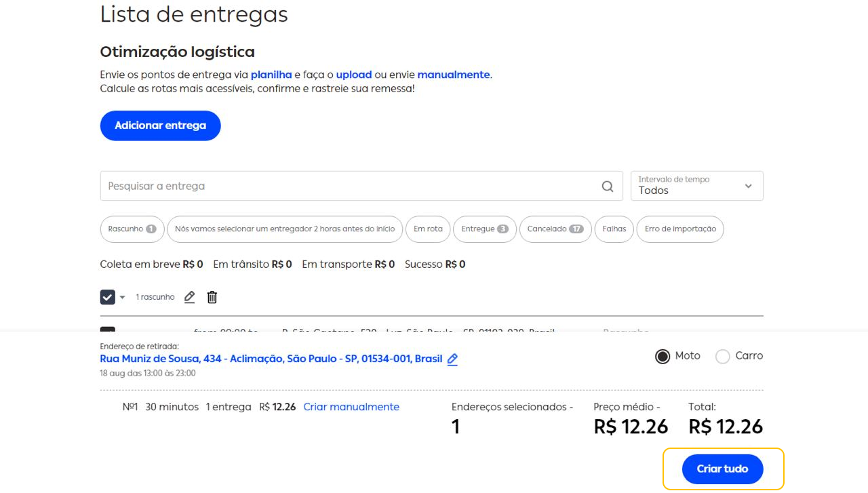Select the Moto radio button

(662, 355)
